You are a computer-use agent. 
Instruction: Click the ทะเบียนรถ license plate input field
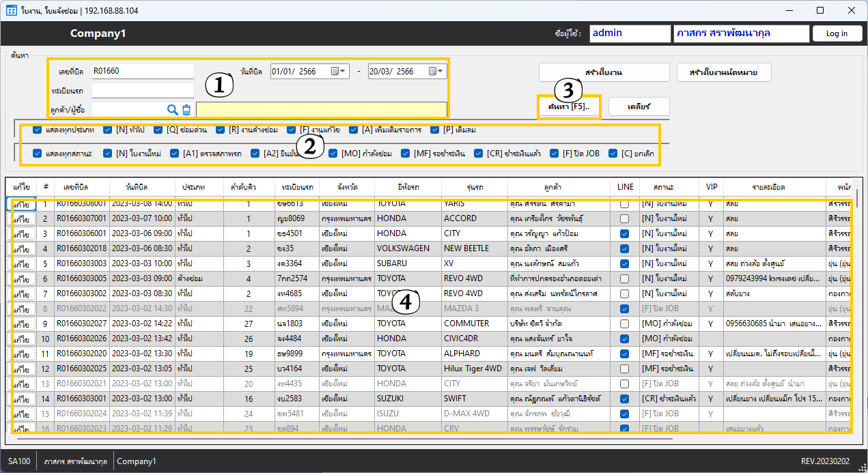point(143,90)
